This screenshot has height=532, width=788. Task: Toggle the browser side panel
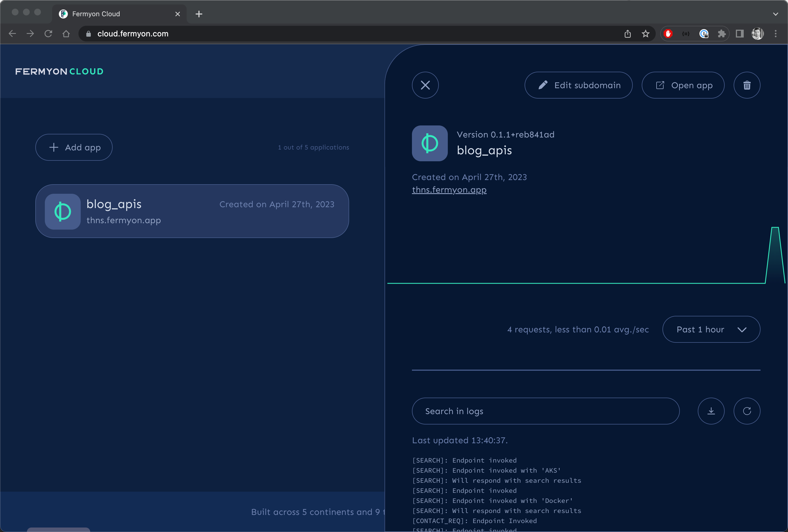[740, 34]
